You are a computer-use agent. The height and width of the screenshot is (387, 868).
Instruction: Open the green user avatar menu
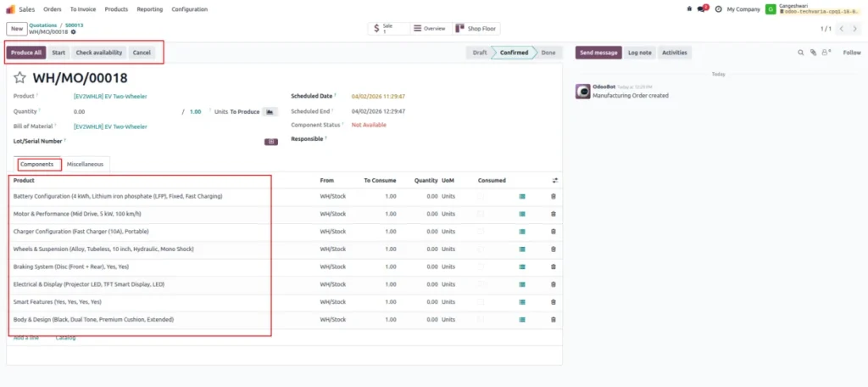click(771, 8)
